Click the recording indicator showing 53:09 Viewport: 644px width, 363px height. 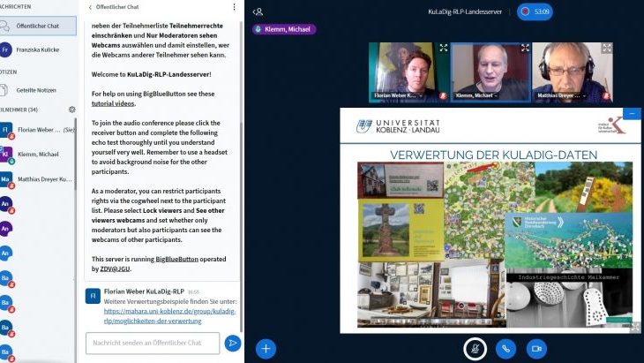click(535, 11)
